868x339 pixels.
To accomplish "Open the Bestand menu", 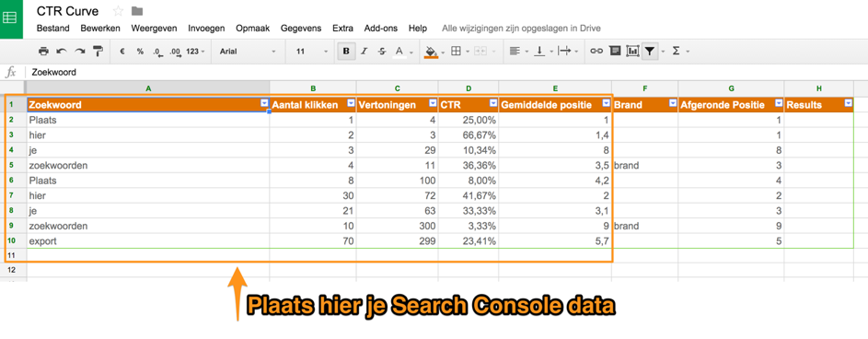I will [x=53, y=29].
